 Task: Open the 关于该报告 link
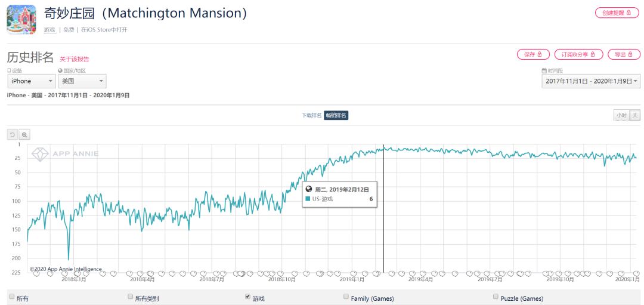pyautogui.click(x=75, y=59)
